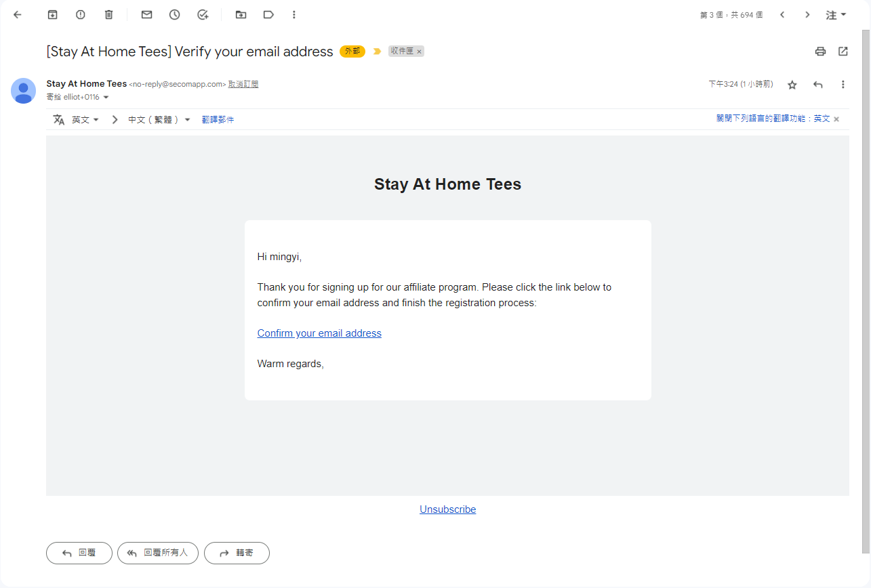Snooze this email
871x588 pixels.
174,14
